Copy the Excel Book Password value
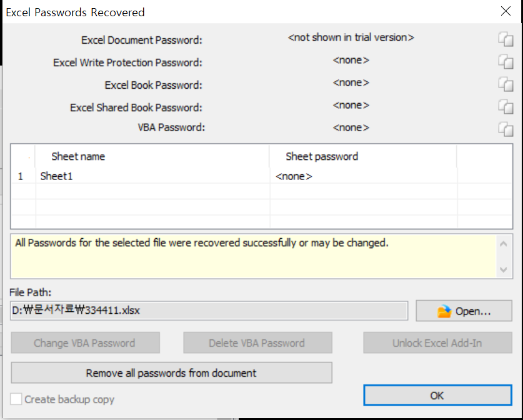Viewport: 523px width, 420px height. pos(506,84)
